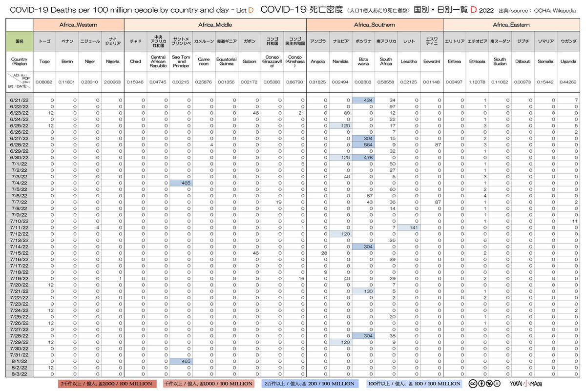Click the Namibia column header
The height and width of the screenshot is (392, 586).
coord(340,61)
